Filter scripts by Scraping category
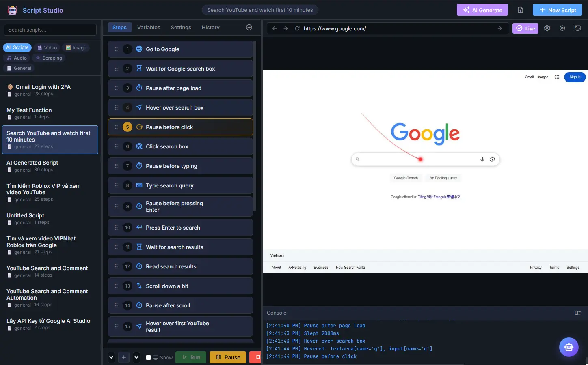The width and height of the screenshot is (588, 365). coord(49,58)
